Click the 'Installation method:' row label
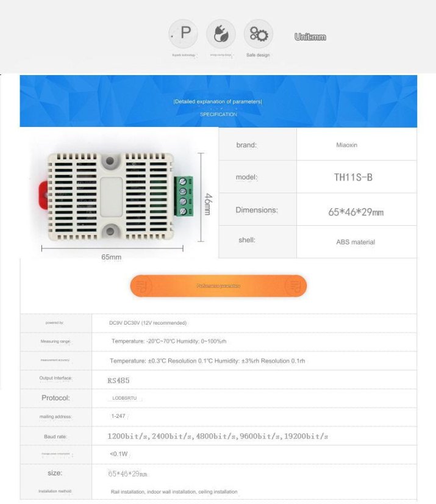The height and width of the screenshot is (504, 436). [x=55, y=491]
